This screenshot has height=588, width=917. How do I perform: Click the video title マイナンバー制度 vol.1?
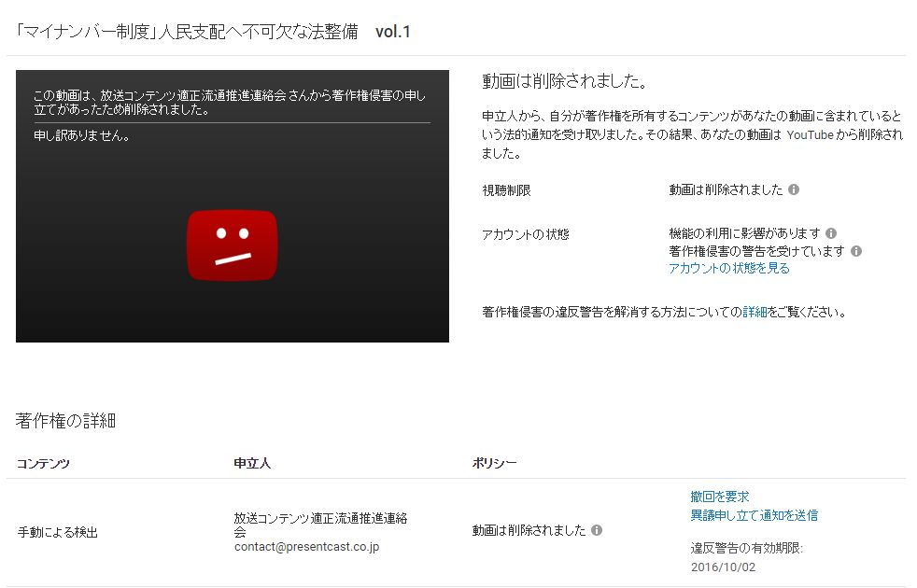pyautogui.click(x=213, y=32)
